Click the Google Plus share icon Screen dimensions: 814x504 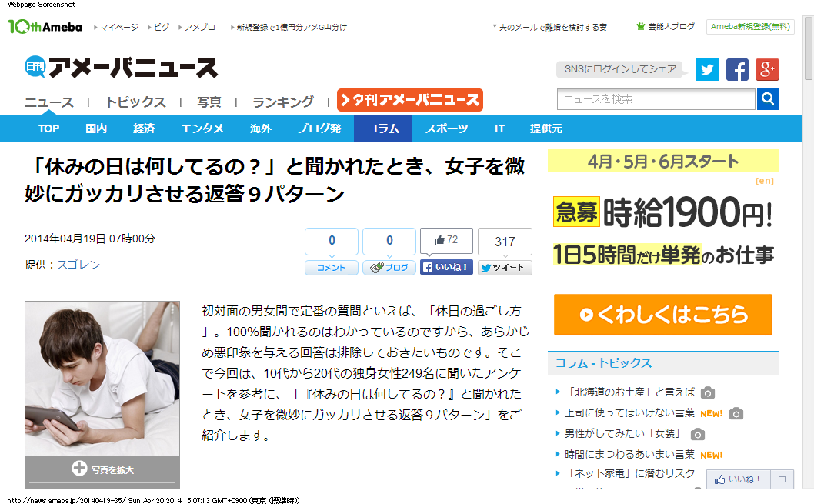[x=767, y=69]
